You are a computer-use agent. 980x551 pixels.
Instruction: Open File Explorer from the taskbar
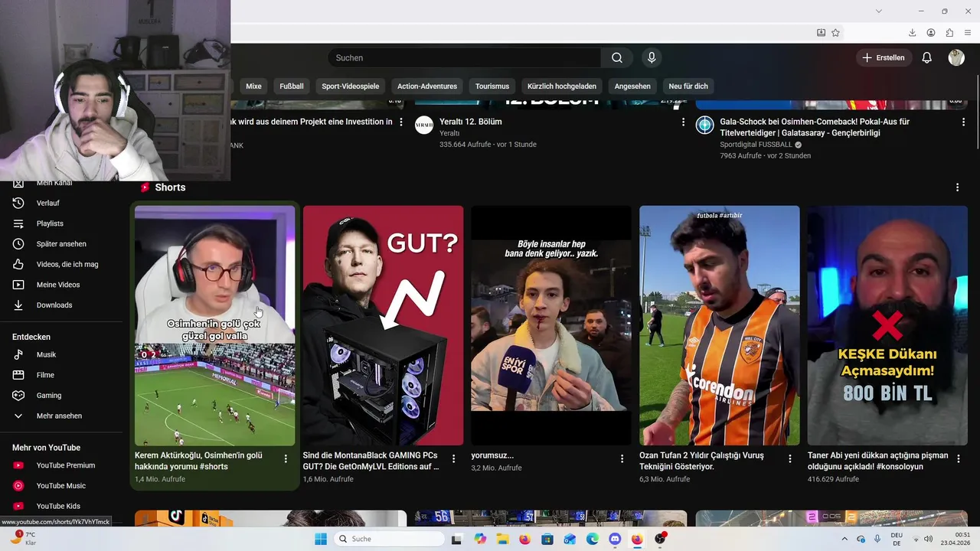502,539
